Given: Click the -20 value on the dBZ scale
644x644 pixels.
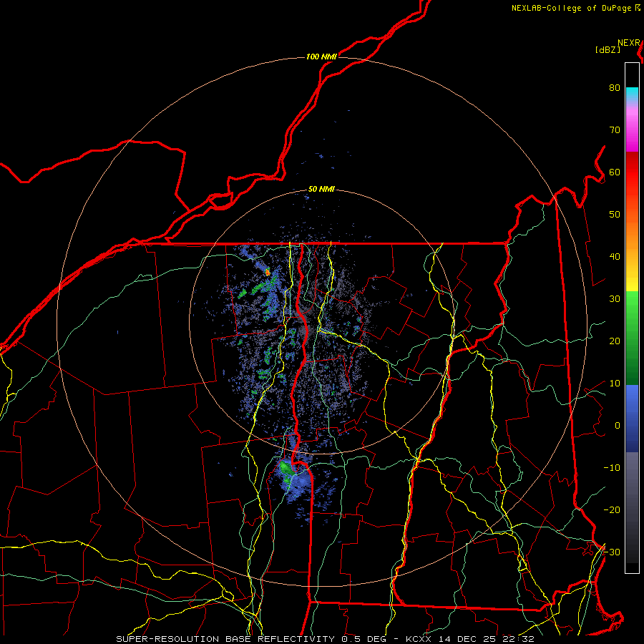Looking at the screenshot, I should (x=612, y=510).
